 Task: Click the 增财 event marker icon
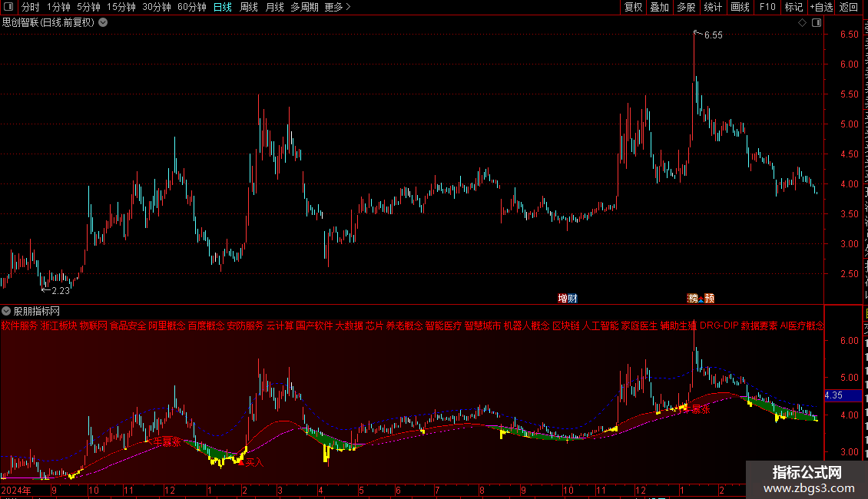568,299
